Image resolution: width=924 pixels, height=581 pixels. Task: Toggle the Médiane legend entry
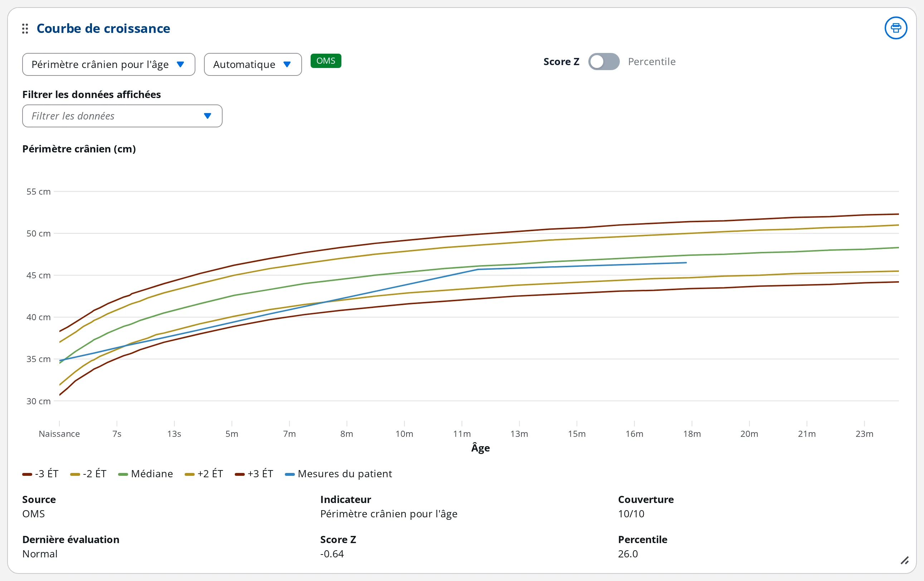[x=145, y=474]
